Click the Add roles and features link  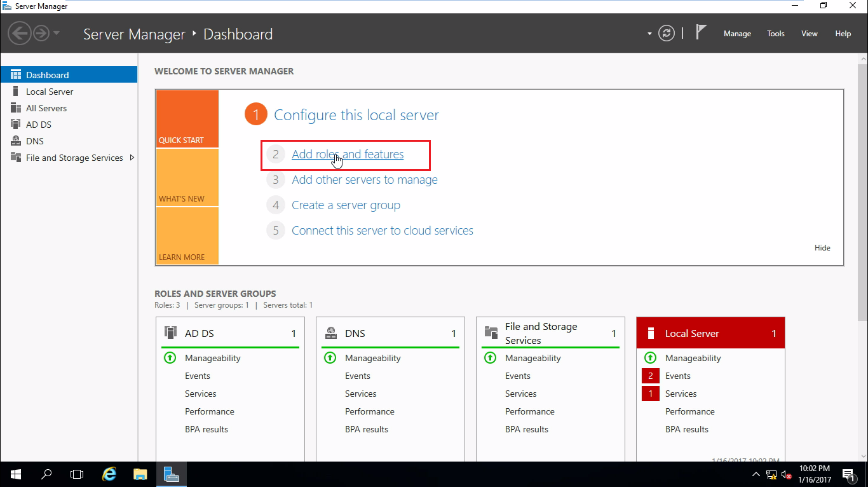tap(348, 154)
